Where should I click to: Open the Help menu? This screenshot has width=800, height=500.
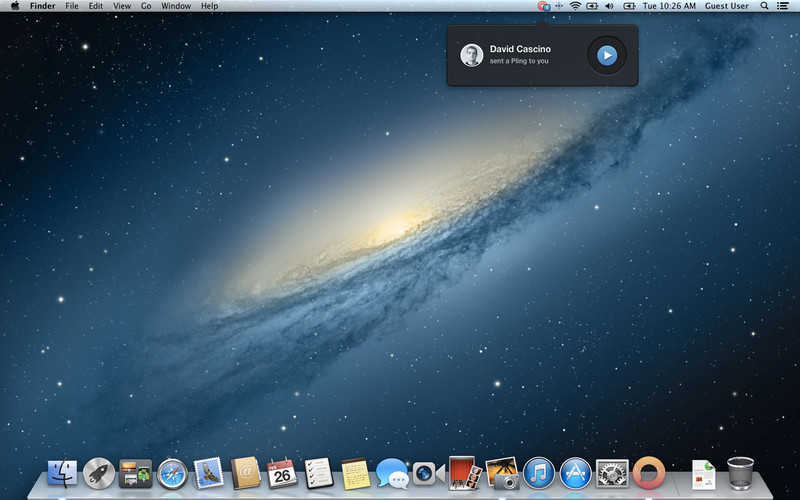(209, 6)
